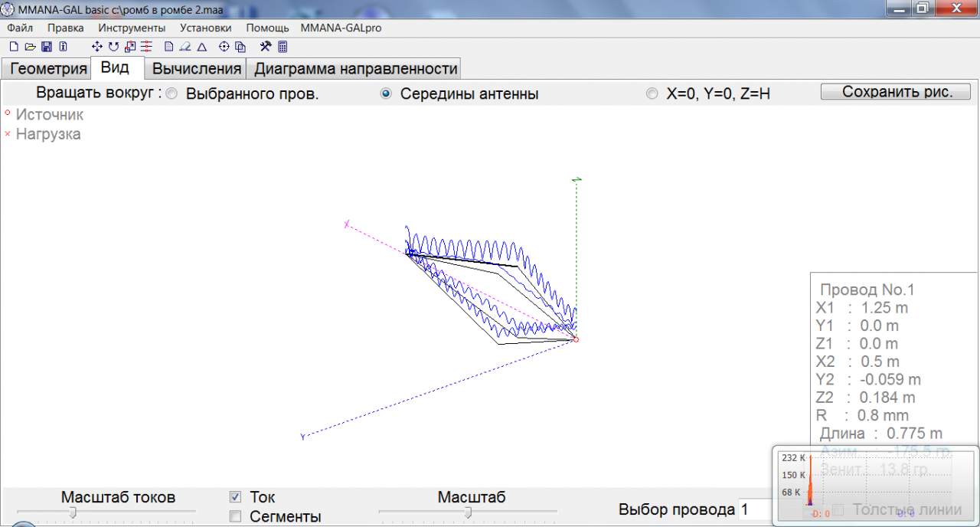Select 'Середины антенны' rotation option

(386, 94)
